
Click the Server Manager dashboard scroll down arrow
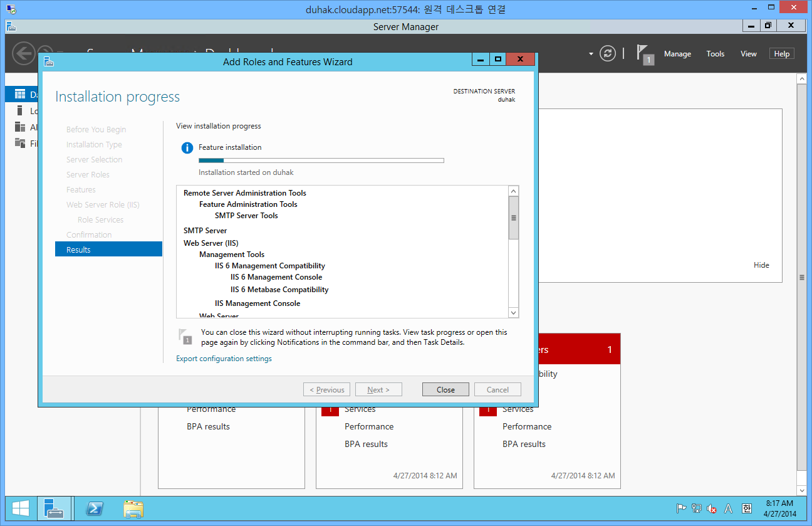(801, 490)
